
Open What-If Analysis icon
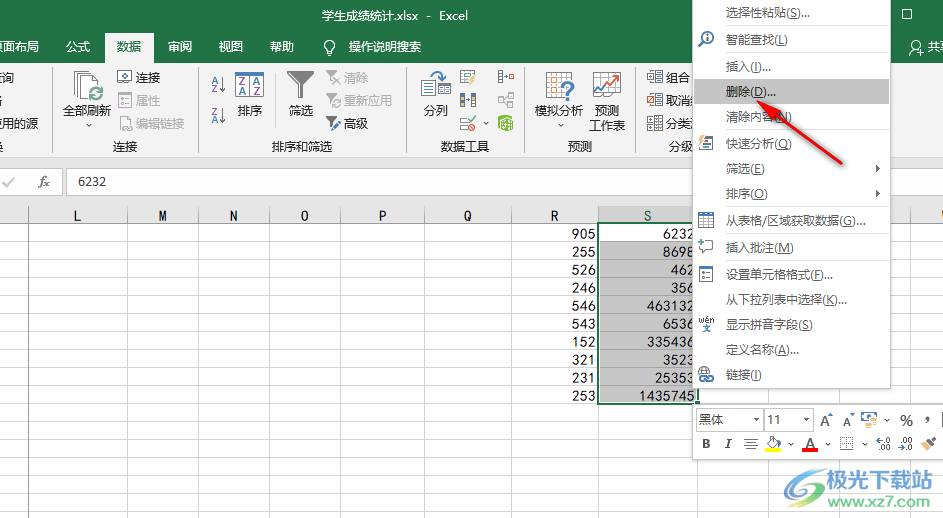point(559,85)
